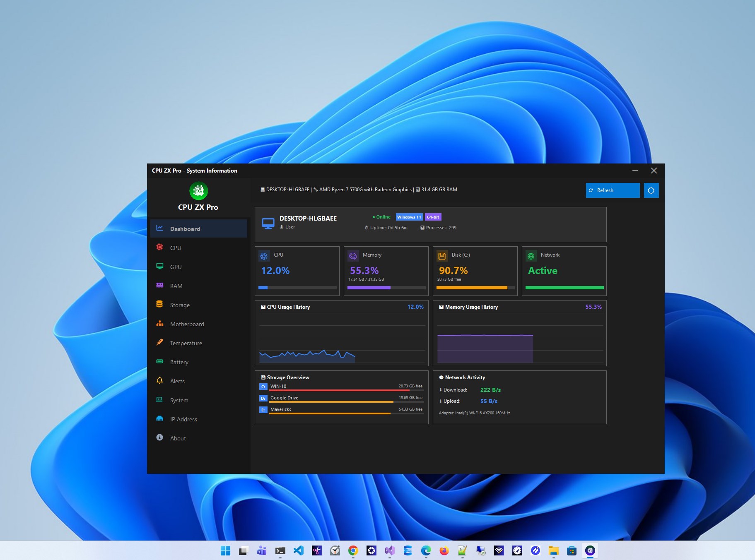
Task: Open the About page
Action: (178, 438)
